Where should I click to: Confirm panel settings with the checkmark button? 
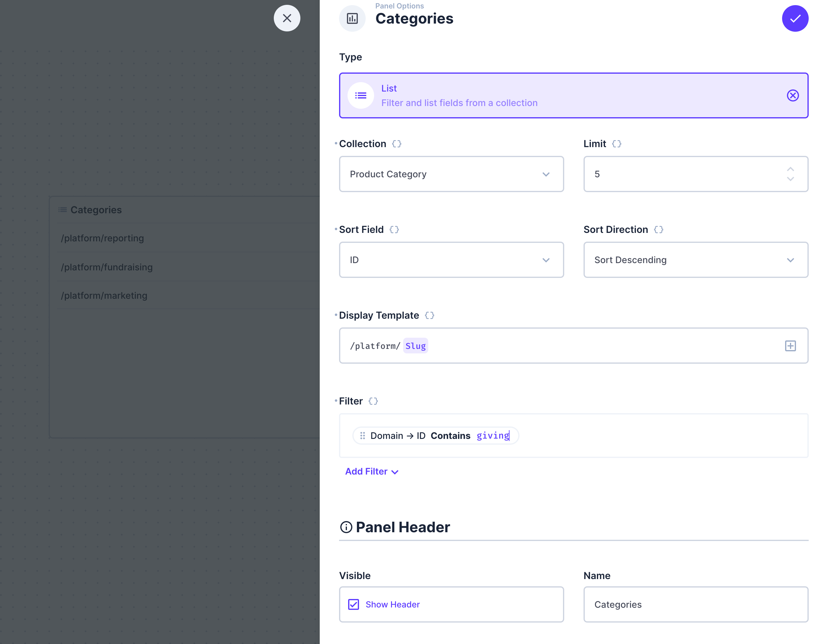[795, 18]
